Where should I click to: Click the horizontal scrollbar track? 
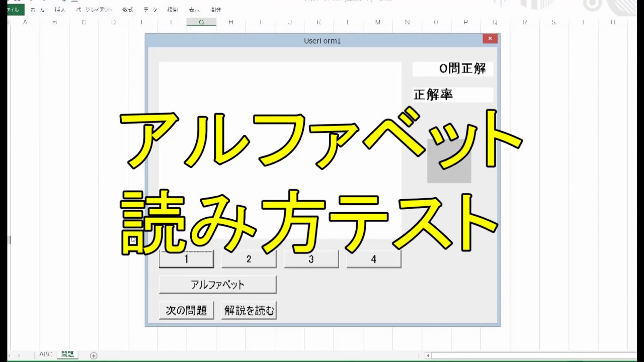[x=533, y=355]
